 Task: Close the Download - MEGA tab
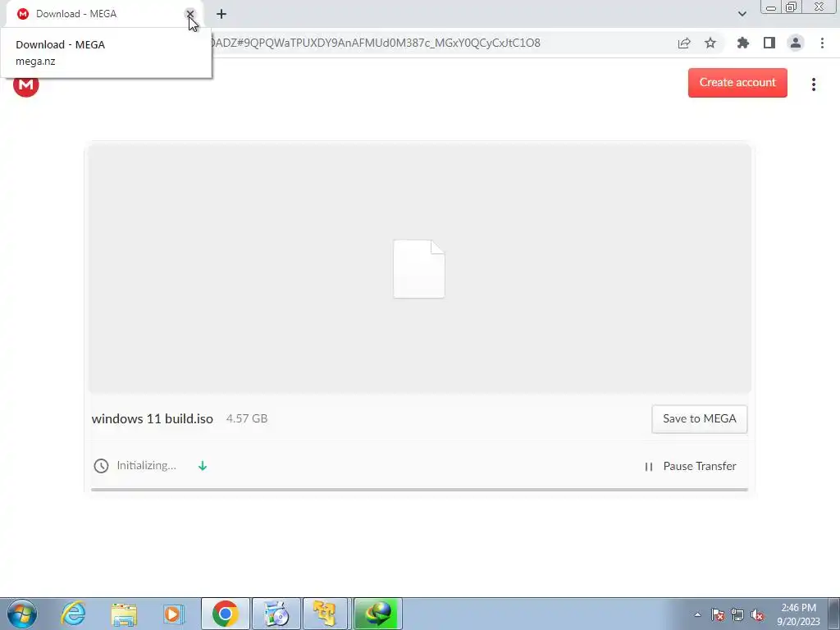click(x=189, y=14)
